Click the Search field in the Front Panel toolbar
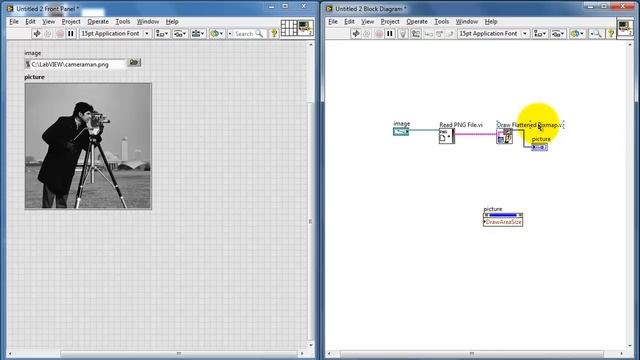The height and width of the screenshot is (360, 640). (x=249, y=33)
